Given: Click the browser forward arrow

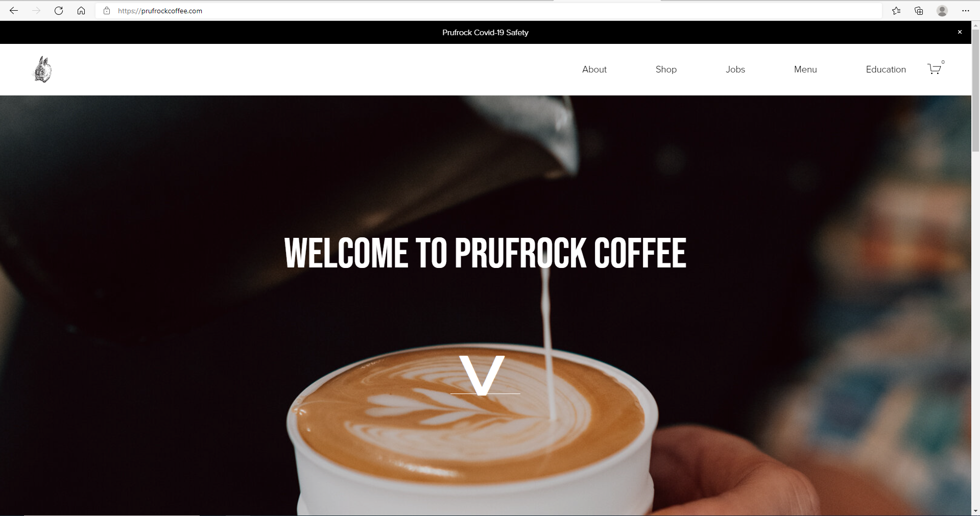Looking at the screenshot, I should [36, 11].
